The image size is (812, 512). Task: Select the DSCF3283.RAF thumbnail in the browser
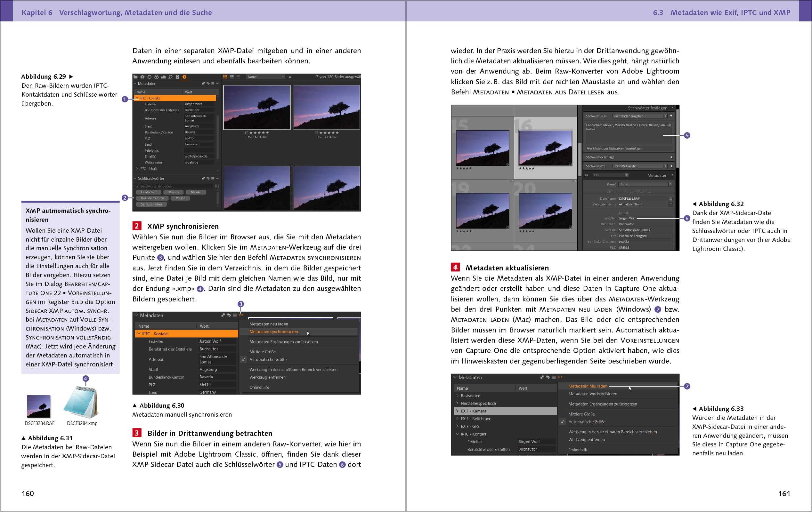click(257, 107)
